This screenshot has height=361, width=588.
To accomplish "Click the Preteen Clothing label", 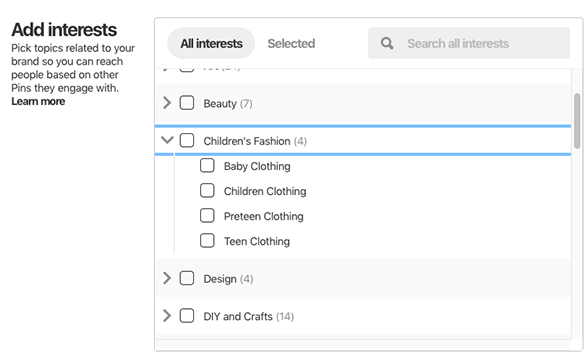I will [263, 216].
